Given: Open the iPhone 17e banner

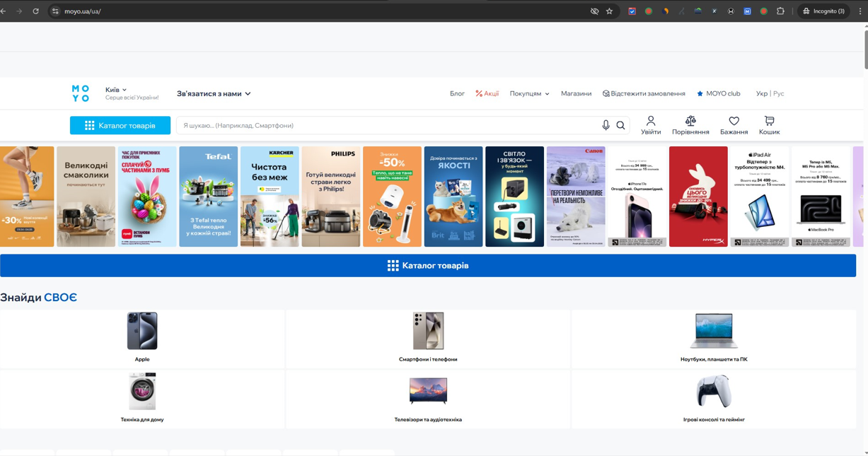Looking at the screenshot, I should [x=637, y=197].
